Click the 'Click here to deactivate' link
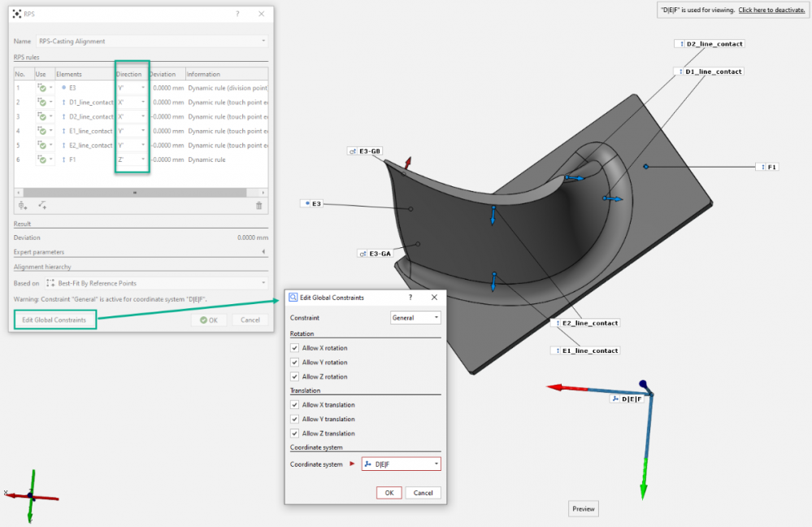 point(771,10)
